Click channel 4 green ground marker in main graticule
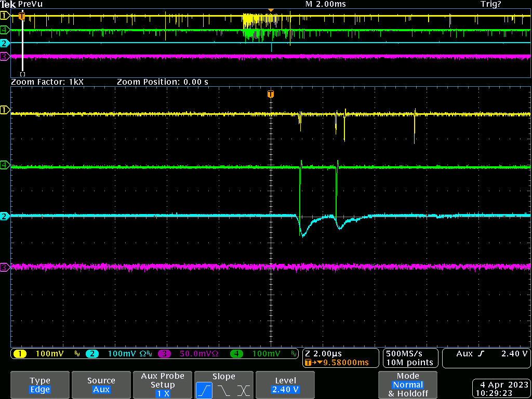Screen dimensions: 532x399 point(5,165)
